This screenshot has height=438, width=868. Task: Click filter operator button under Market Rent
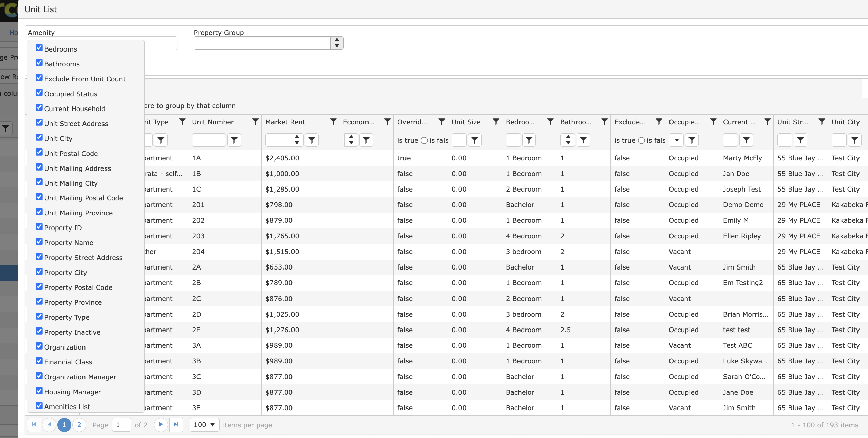pos(312,140)
